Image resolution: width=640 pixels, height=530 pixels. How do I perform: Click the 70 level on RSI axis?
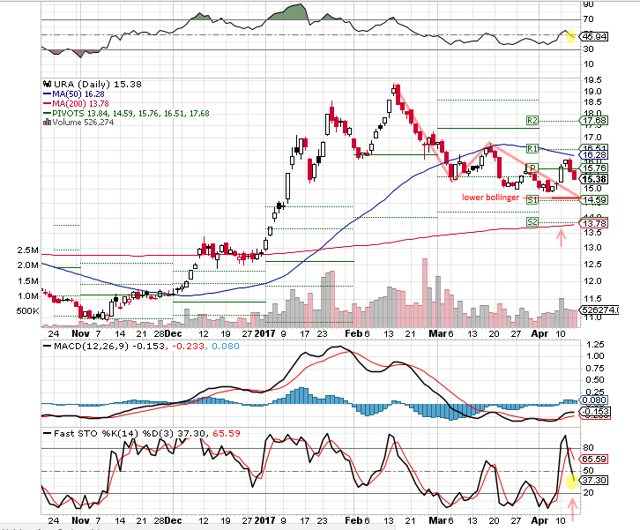tap(589, 19)
